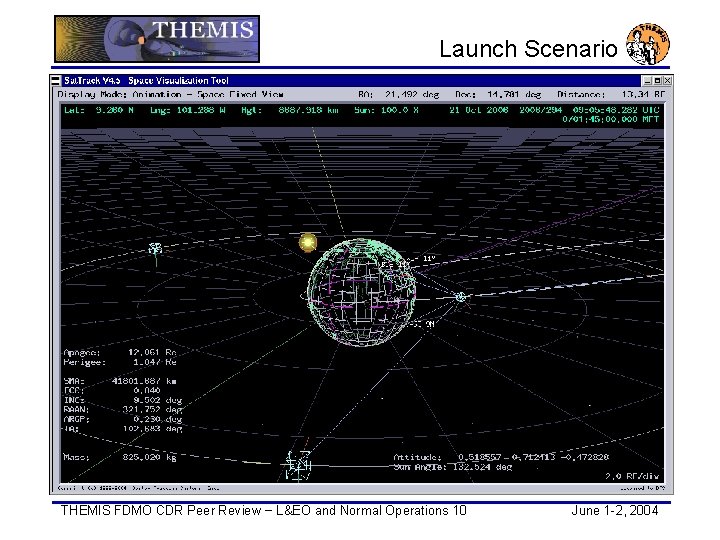Click the Launch Scenario slide title
The height and width of the screenshot is (540, 720).
[x=528, y=49]
